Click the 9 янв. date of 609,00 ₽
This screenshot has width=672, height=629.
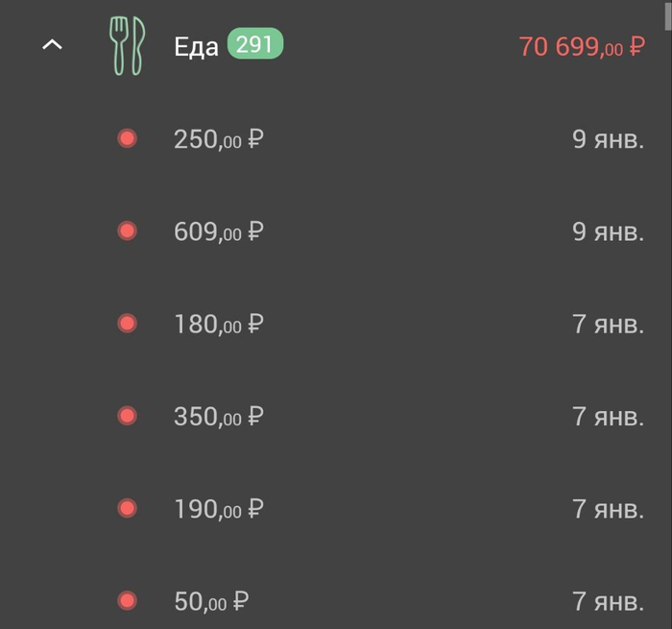tap(608, 231)
